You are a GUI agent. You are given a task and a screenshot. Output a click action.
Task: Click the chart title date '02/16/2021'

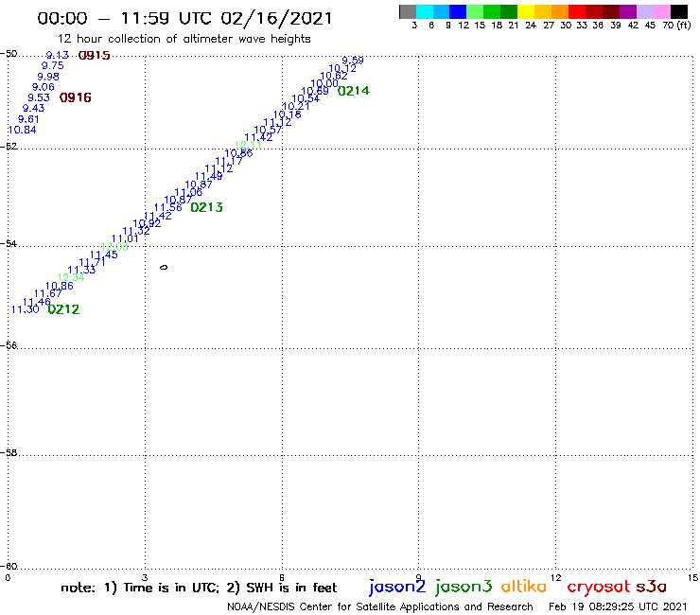tap(277, 19)
